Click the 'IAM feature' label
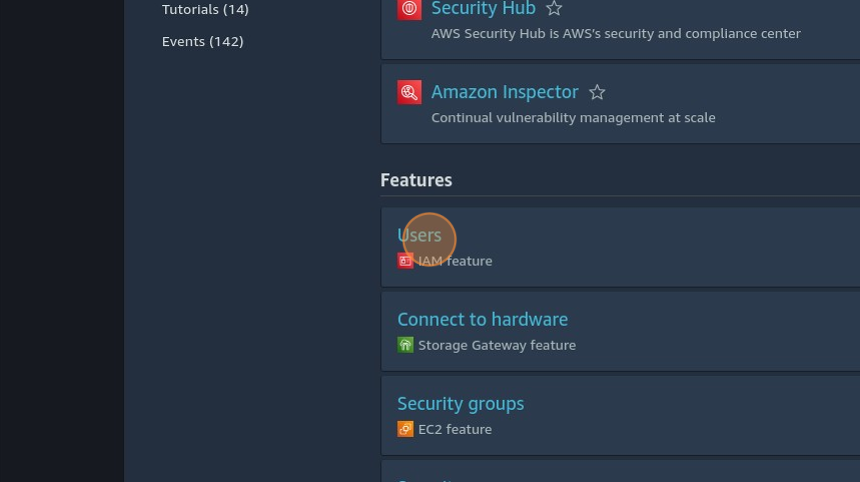The height and width of the screenshot is (482, 860). 455,261
